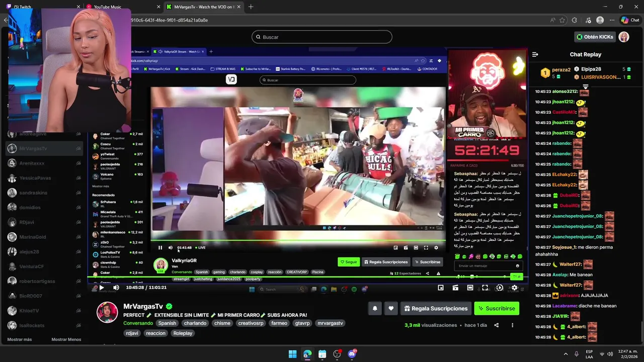
Task: Open the Conversando category link
Action: [x=138, y=323]
